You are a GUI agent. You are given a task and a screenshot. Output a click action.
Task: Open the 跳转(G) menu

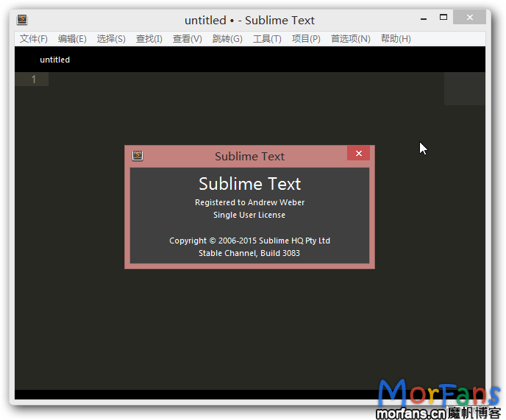(x=227, y=39)
